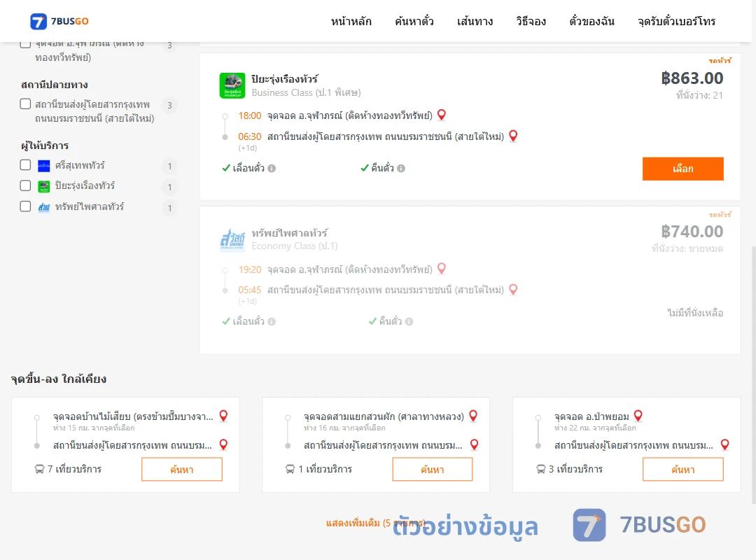Open destination map pin in สามแยกสวนผัก card

tap(475, 444)
